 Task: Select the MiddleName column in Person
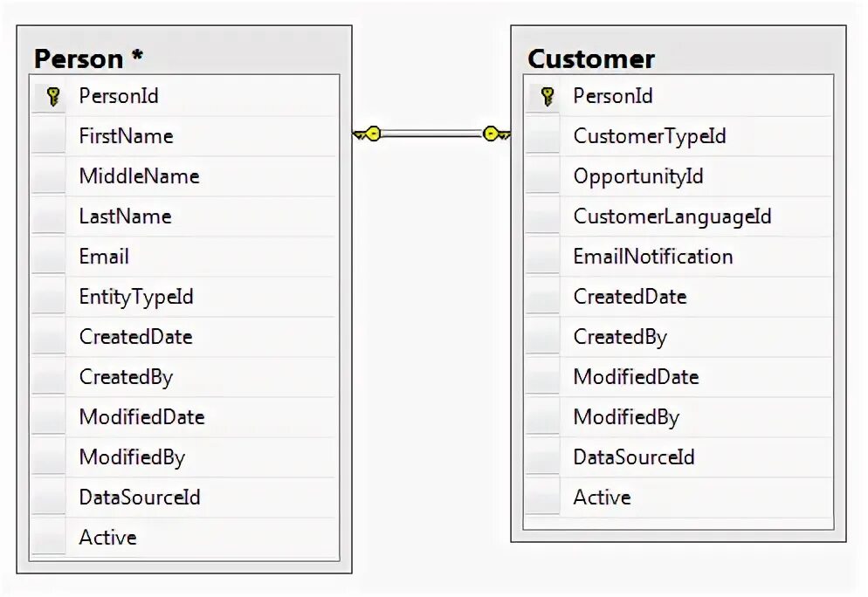pos(140,176)
